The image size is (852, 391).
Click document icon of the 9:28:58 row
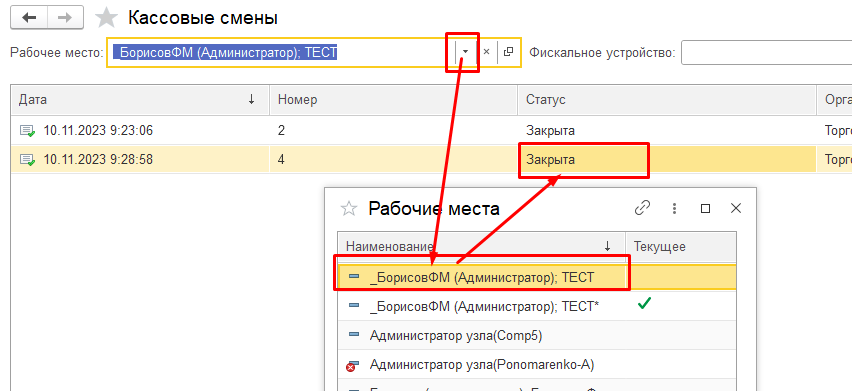click(28, 160)
